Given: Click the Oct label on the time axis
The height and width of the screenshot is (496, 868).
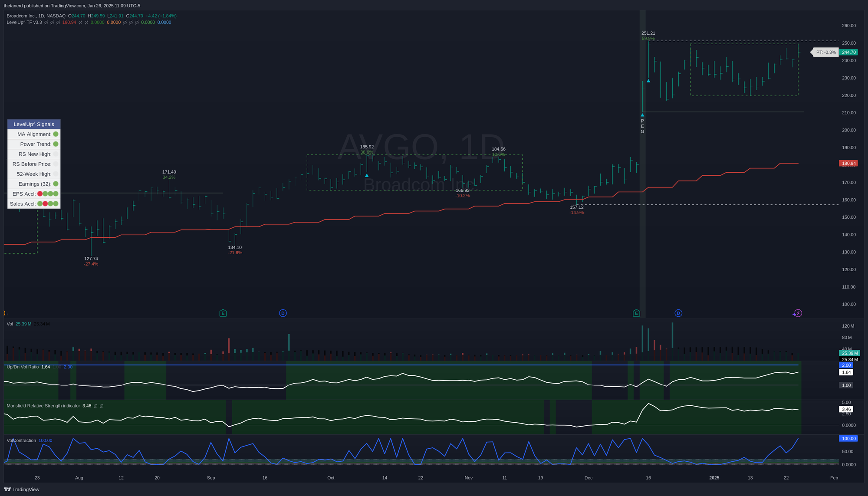Looking at the screenshot, I should point(331,478).
